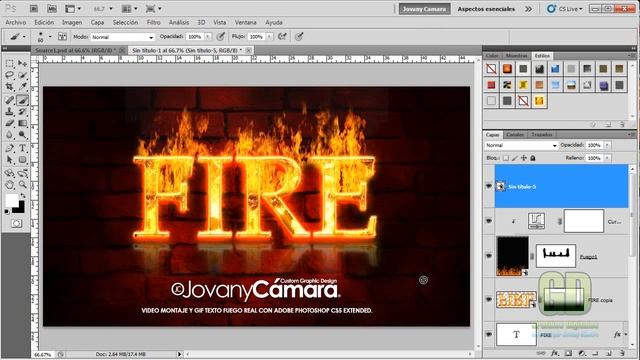Delete layer with trash icon

pos(622,353)
